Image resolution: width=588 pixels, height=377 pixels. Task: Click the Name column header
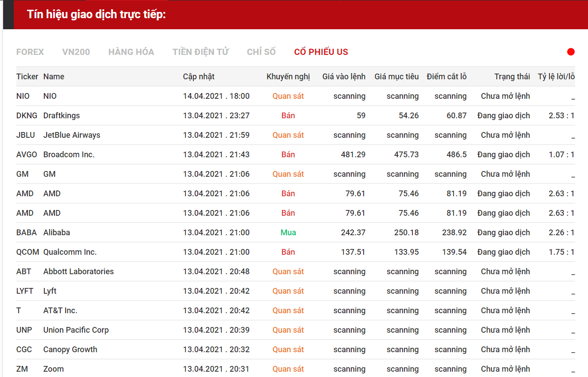pyautogui.click(x=54, y=77)
